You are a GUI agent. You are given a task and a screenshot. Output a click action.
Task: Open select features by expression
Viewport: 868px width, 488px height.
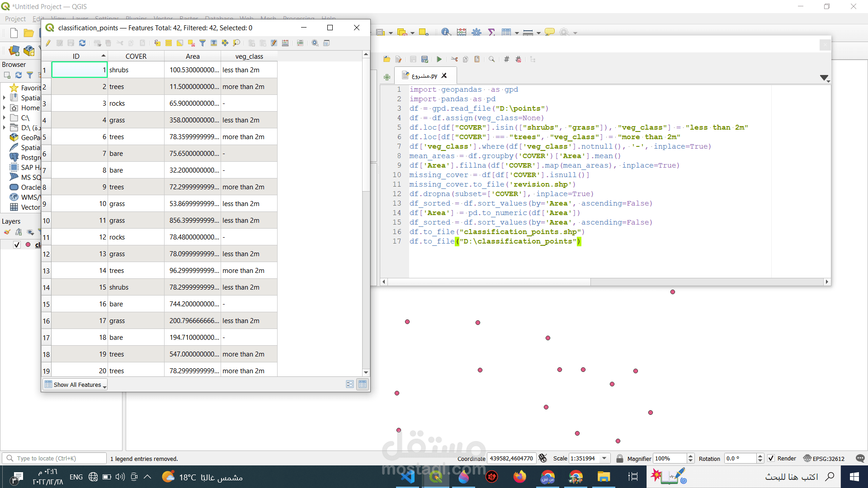point(157,43)
